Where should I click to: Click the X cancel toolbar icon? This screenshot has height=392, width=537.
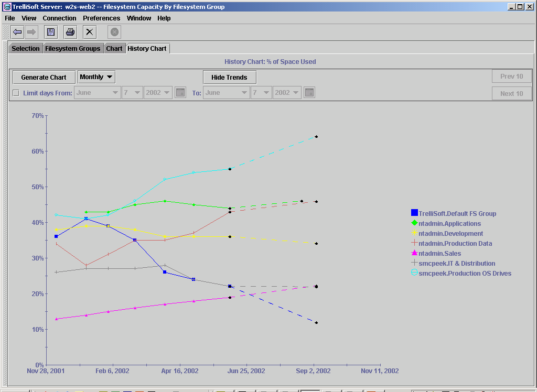(89, 32)
